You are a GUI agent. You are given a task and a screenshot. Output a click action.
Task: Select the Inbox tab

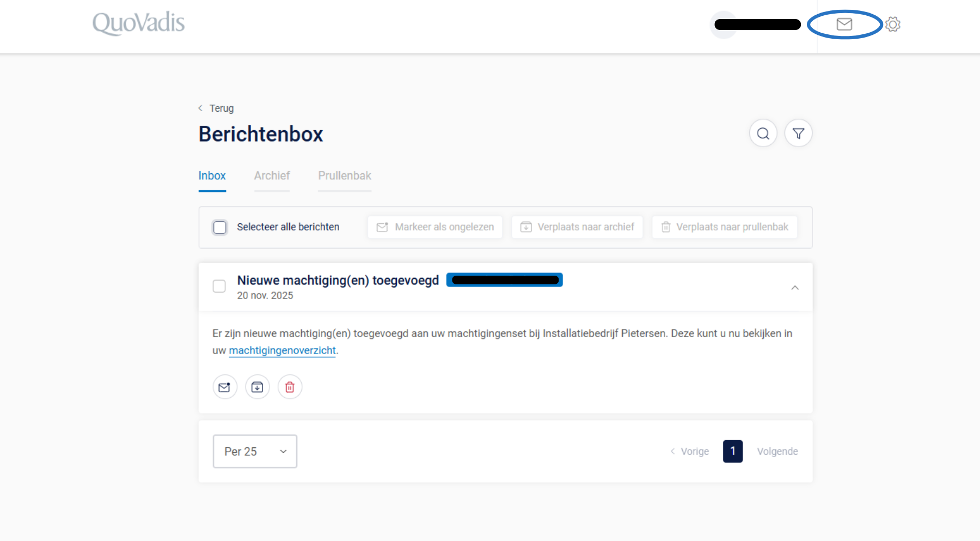212,176
